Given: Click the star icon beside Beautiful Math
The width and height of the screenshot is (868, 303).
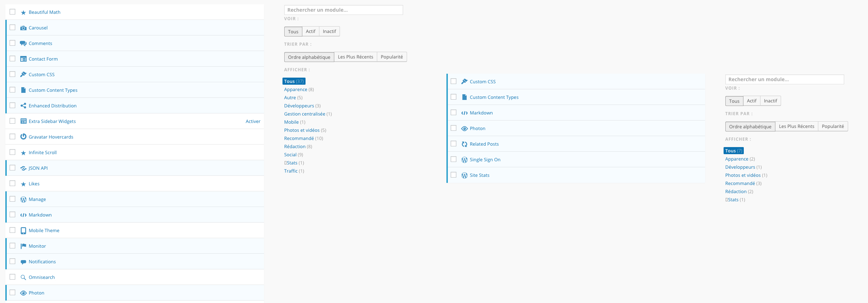Looking at the screenshot, I should point(23,12).
